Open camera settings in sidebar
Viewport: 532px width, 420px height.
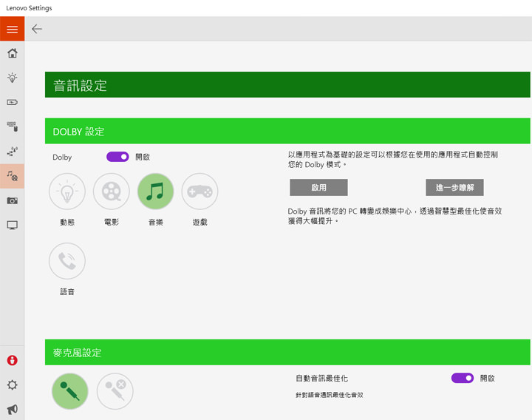point(12,200)
